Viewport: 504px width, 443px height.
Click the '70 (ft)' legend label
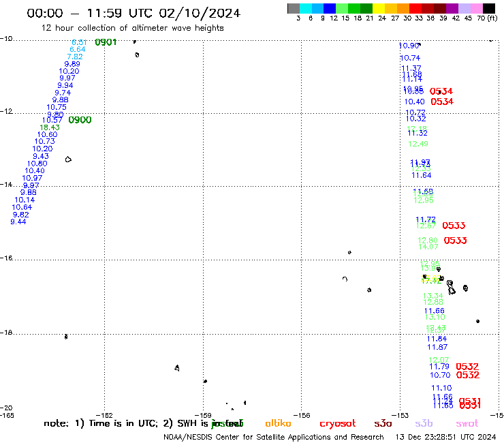tap(487, 18)
